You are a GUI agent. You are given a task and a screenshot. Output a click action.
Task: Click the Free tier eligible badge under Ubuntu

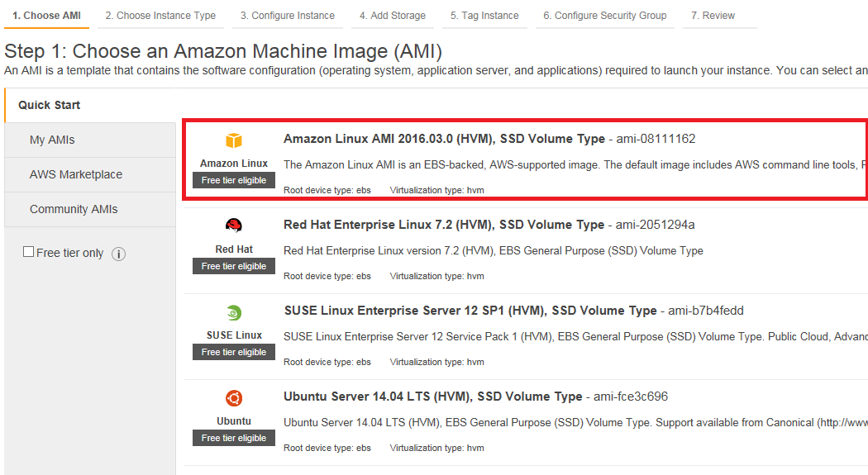[234, 438]
